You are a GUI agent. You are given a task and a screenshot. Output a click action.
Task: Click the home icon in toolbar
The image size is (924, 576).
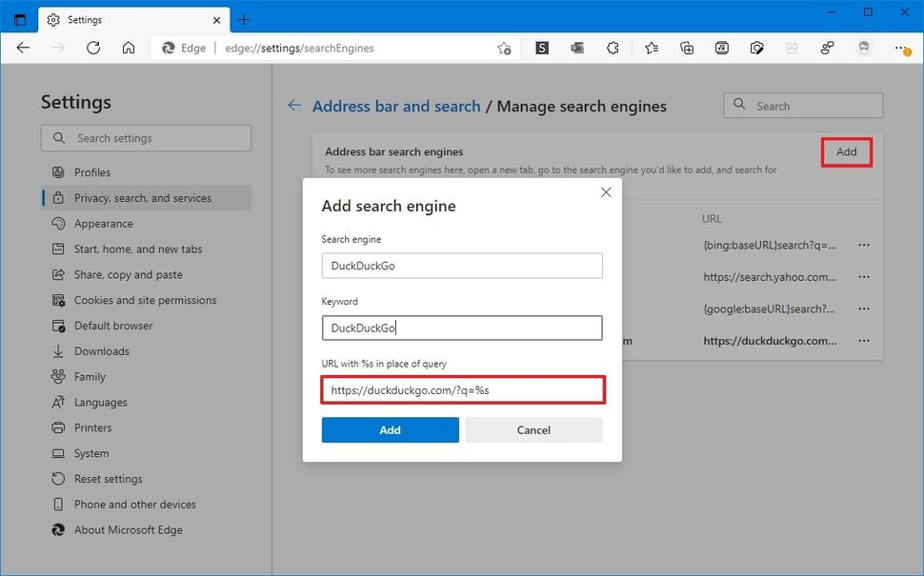[x=129, y=48]
